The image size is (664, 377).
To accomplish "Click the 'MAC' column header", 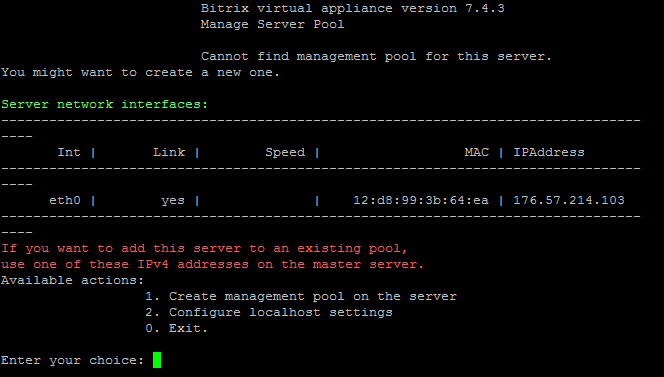I will [476, 152].
